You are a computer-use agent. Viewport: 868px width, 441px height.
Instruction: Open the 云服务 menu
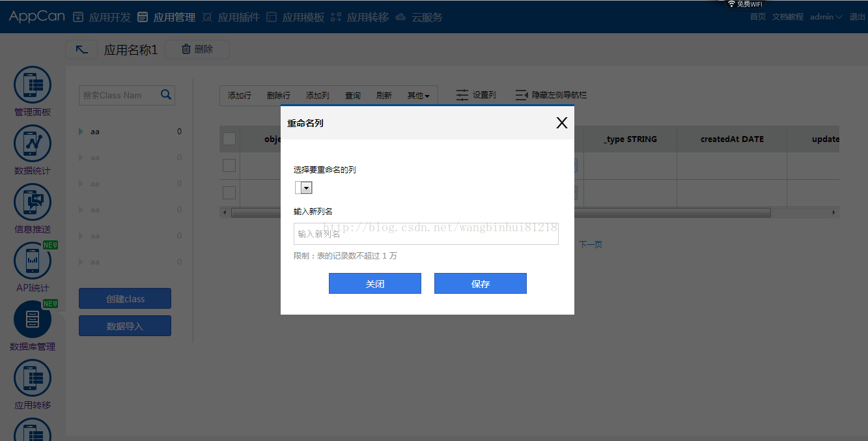pos(419,17)
